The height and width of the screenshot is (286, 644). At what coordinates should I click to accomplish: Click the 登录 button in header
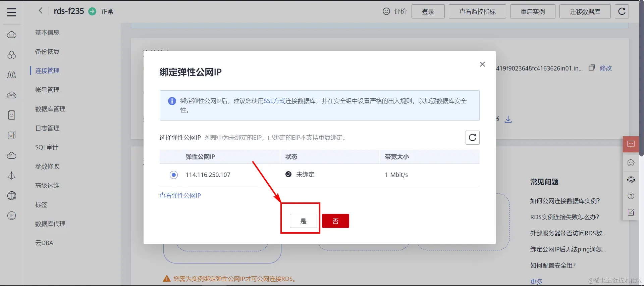pos(428,11)
